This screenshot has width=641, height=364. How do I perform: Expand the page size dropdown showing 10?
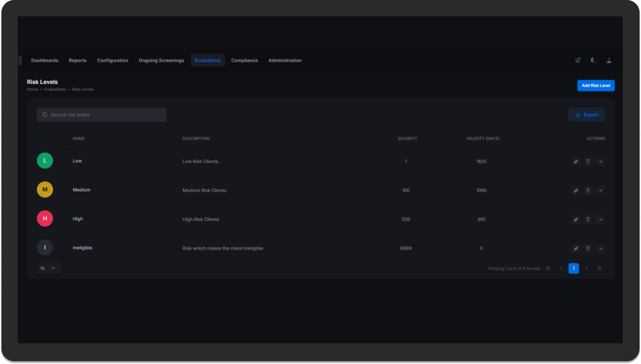coord(48,268)
